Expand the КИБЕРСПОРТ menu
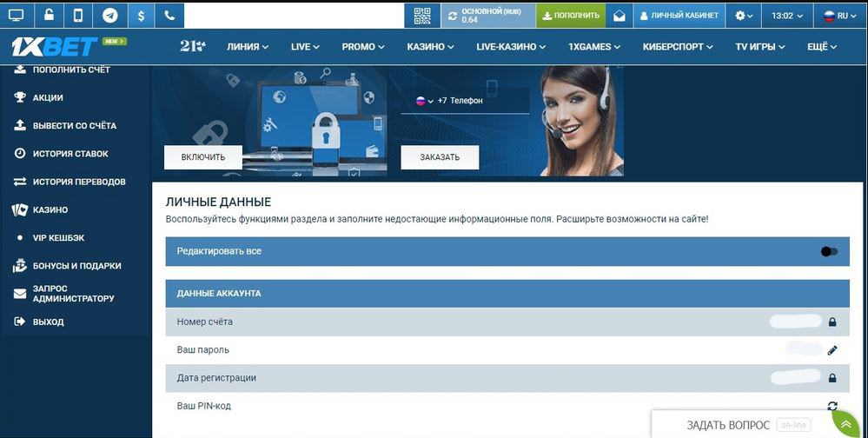This screenshot has height=438, width=868. click(678, 47)
